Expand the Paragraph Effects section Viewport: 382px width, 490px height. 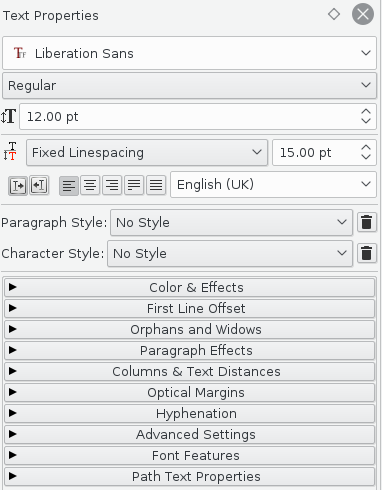click(x=189, y=350)
